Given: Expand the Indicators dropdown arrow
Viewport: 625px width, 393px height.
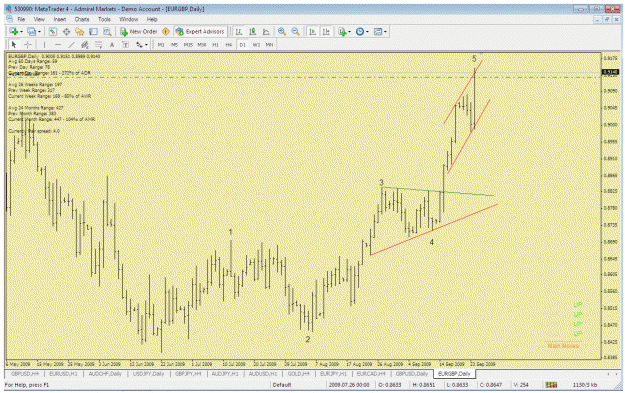Looking at the screenshot, I should pyautogui.click(x=350, y=31).
